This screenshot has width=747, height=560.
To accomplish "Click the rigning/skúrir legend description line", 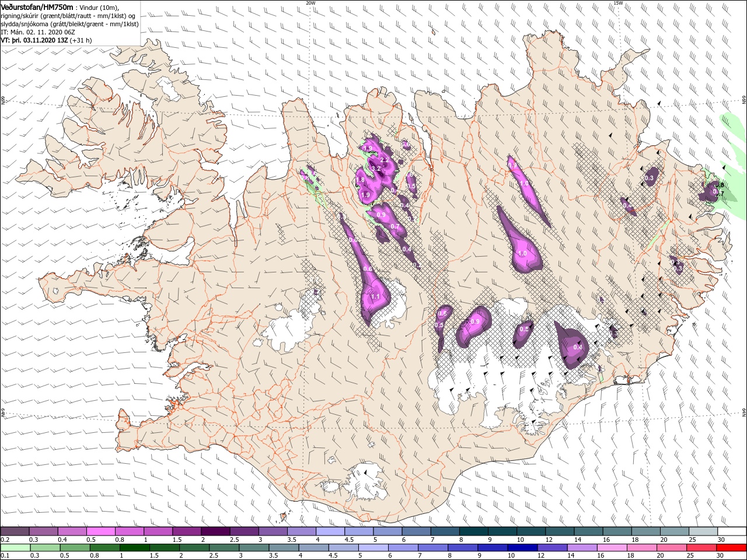I will [x=68, y=15].
